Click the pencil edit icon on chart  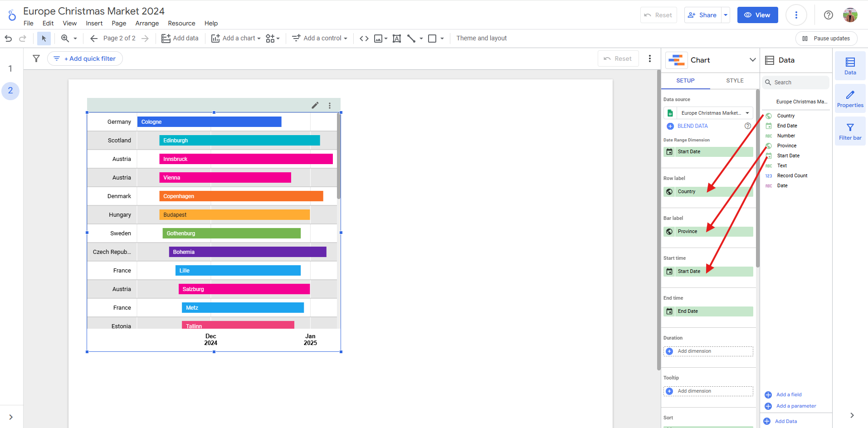pos(315,105)
